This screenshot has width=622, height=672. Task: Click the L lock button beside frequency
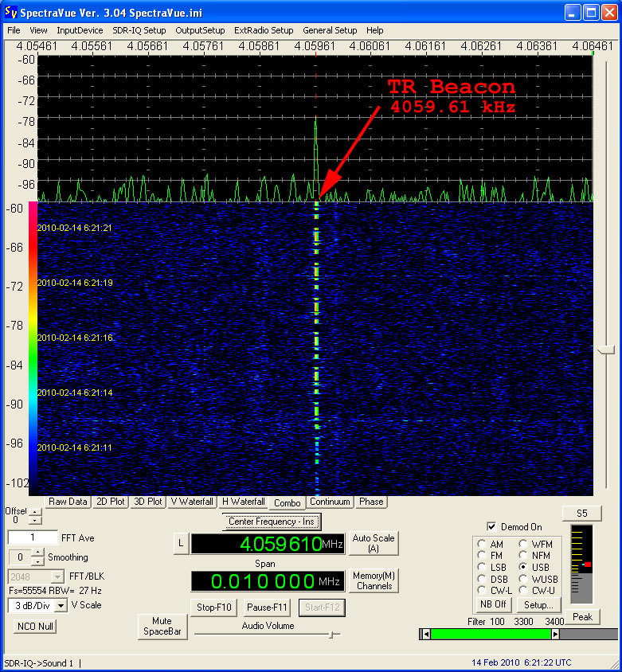pyautogui.click(x=181, y=544)
